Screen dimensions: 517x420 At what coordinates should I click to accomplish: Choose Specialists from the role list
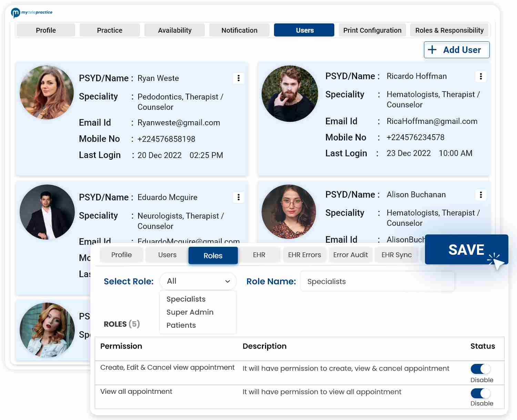click(185, 299)
